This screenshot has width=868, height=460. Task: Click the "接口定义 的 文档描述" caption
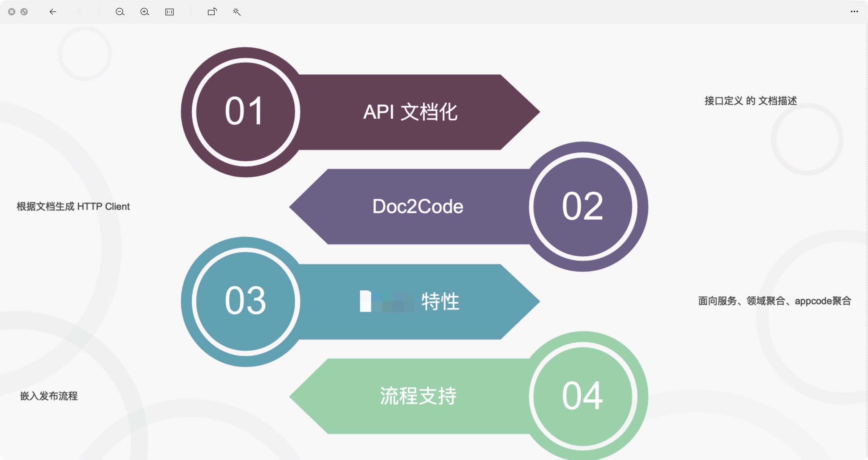point(751,101)
